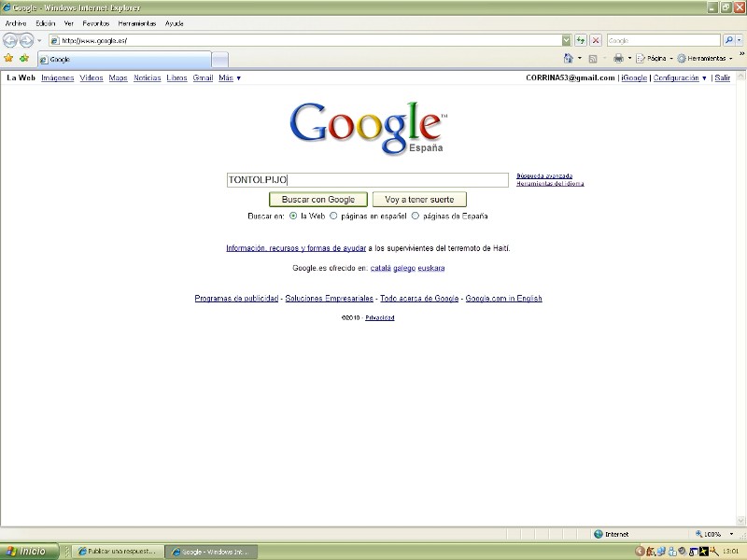Open the Maps link
This screenshot has height=560, width=747.
(x=119, y=77)
